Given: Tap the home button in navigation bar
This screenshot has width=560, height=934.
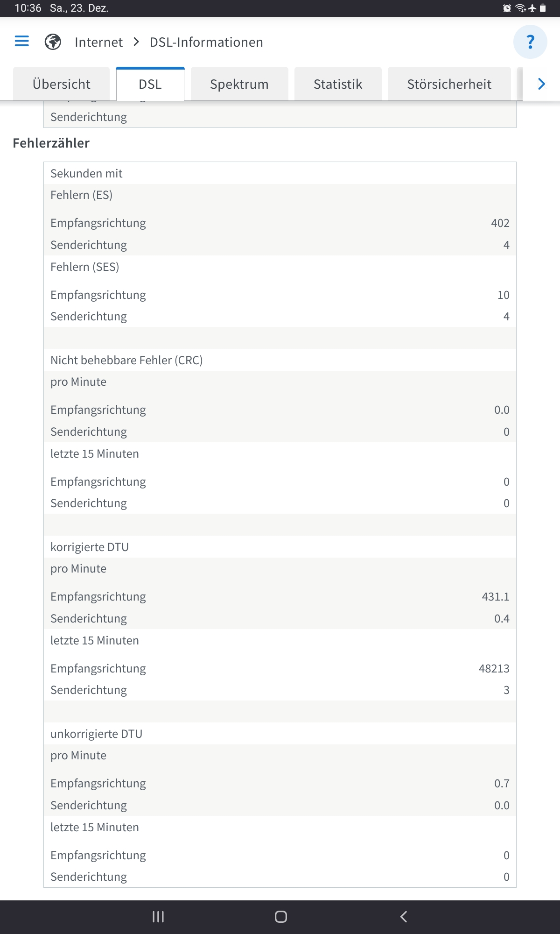Looking at the screenshot, I should click(280, 917).
